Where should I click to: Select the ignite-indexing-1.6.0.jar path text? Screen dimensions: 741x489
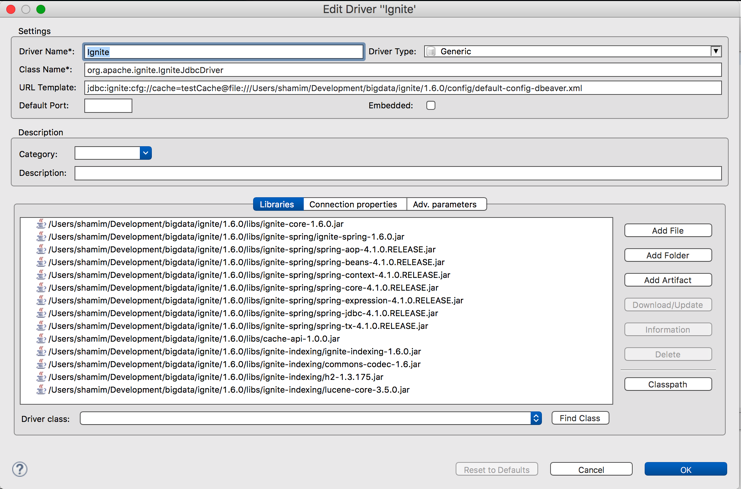point(235,352)
